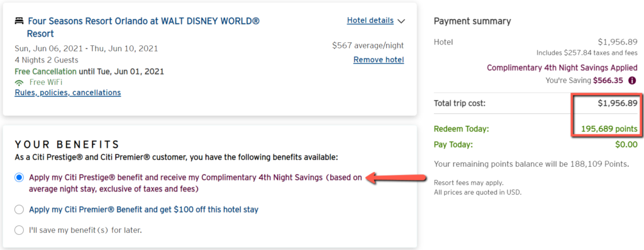Click the Total trip cost $1,956.89 value
The height and width of the screenshot is (250, 644).
click(x=618, y=103)
